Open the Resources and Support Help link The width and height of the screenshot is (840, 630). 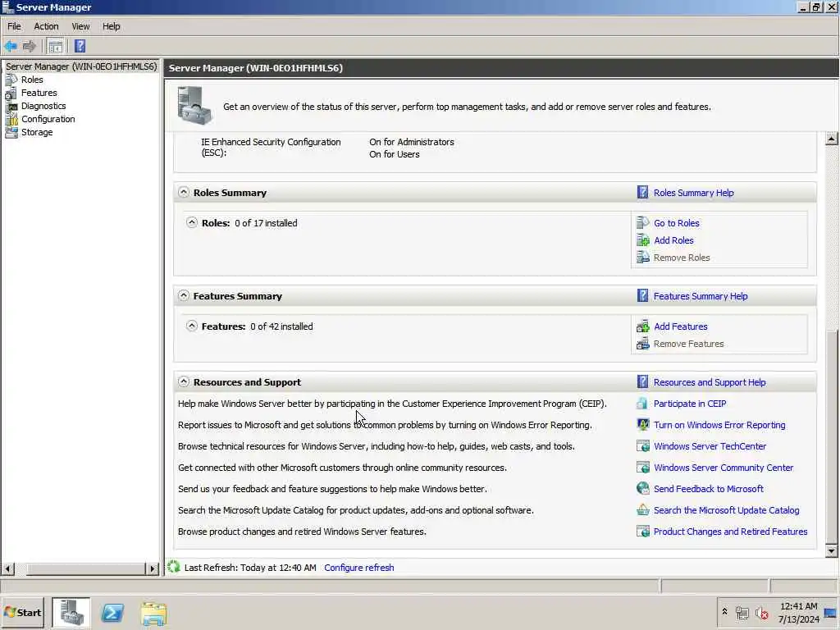pos(710,382)
